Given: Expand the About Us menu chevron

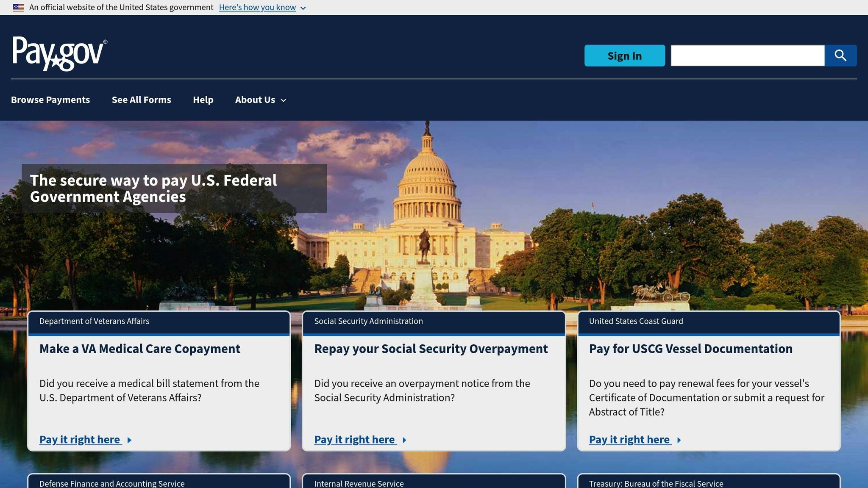Looking at the screenshot, I should point(284,100).
